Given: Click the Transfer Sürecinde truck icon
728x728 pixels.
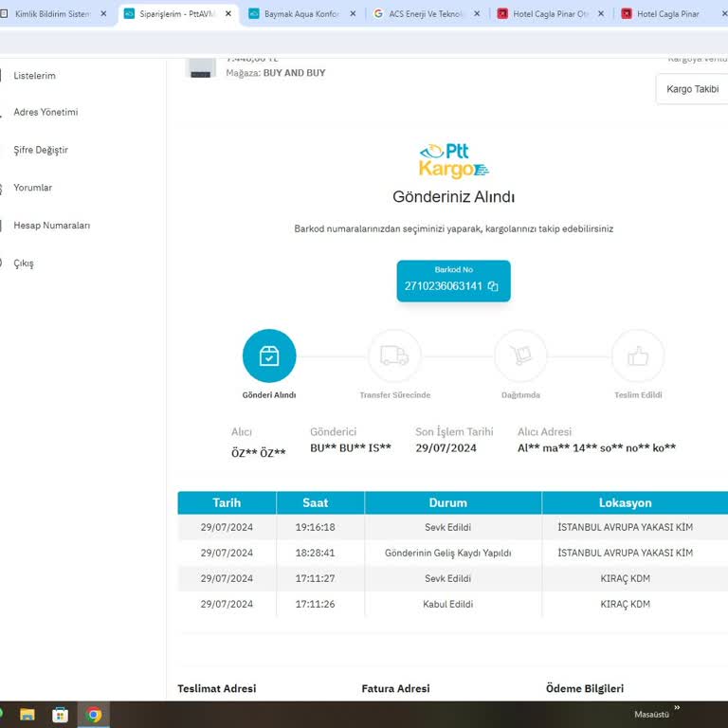Looking at the screenshot, I should point(394,355).
